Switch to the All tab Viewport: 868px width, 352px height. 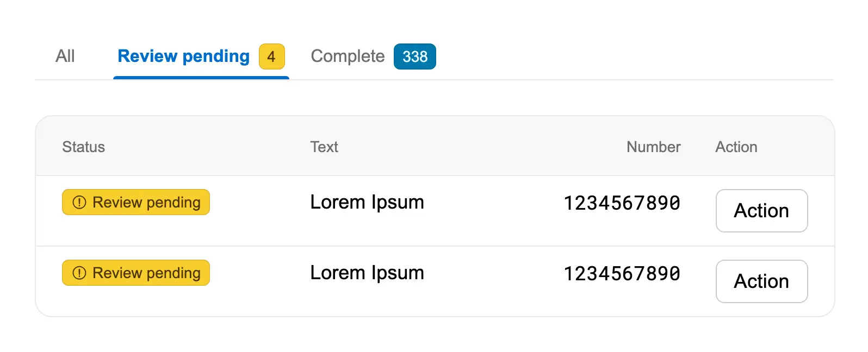(x=65, y=56)
